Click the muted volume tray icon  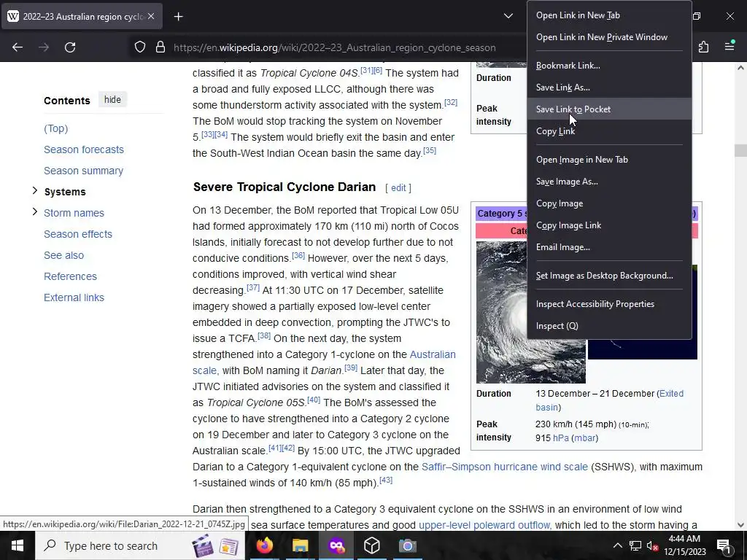click(x=652, y=546)
